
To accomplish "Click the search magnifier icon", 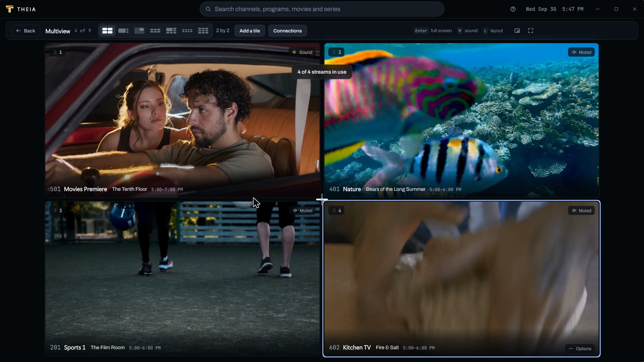I will pos(208,9).
